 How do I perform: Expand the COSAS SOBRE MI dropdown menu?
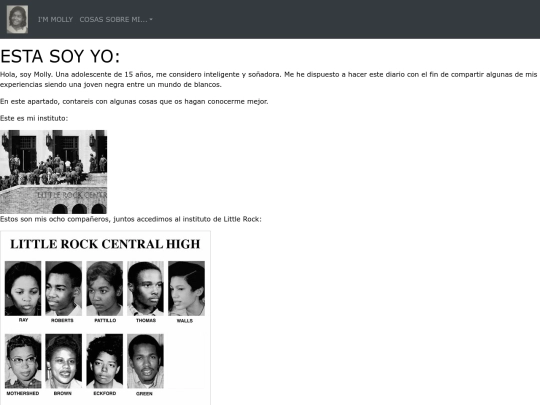coord(116,20)
